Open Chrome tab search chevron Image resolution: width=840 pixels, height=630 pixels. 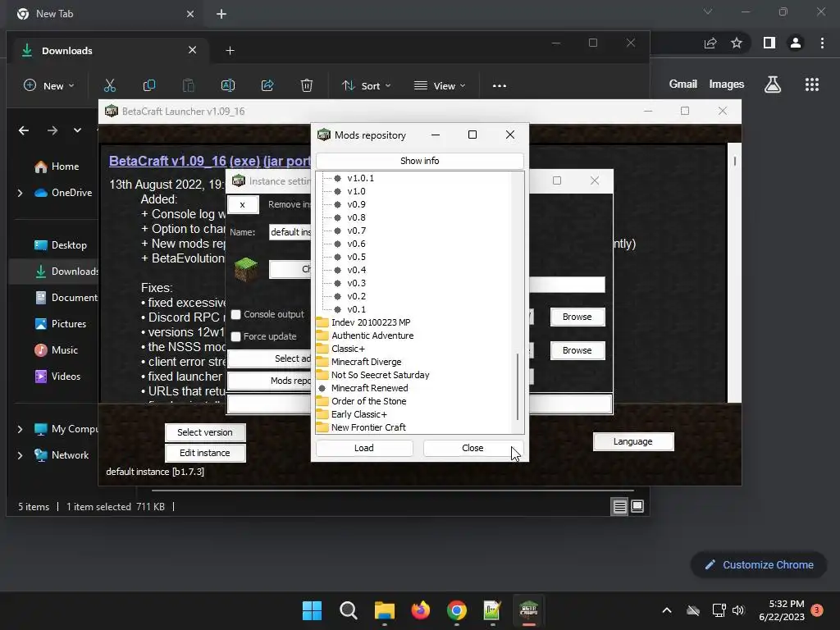click(x=708, y=11)
